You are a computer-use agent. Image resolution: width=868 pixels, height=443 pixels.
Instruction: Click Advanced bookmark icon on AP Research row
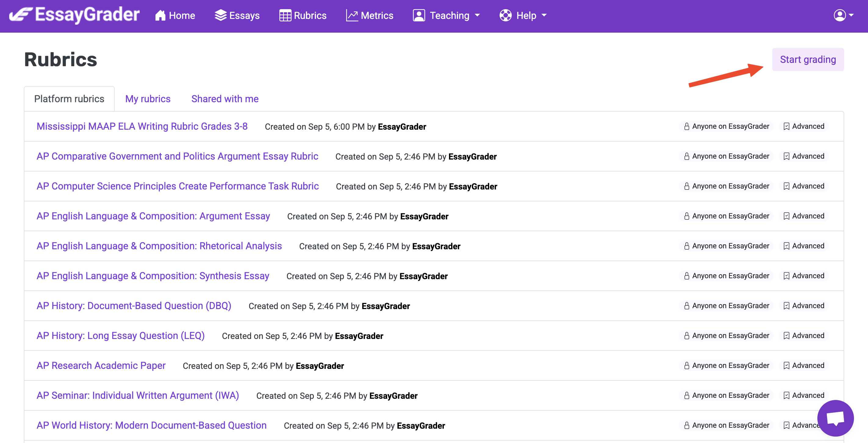click(786, 366)
